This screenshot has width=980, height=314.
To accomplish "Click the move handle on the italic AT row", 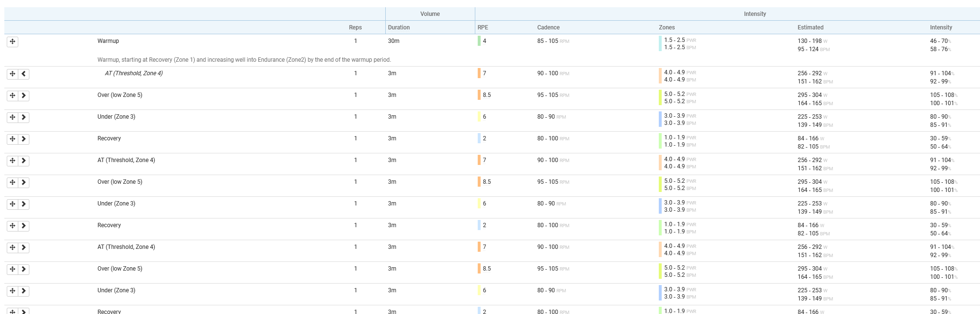I will click(13, 74).
